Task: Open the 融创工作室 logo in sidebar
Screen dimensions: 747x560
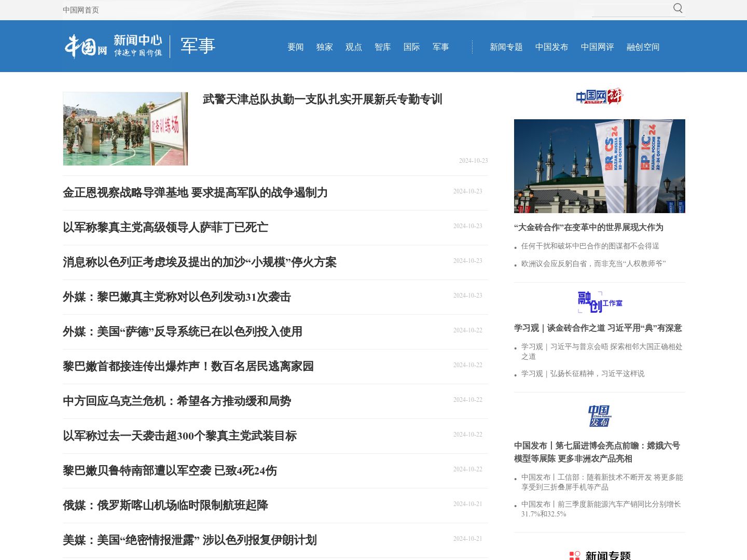Action: [600, 302]
